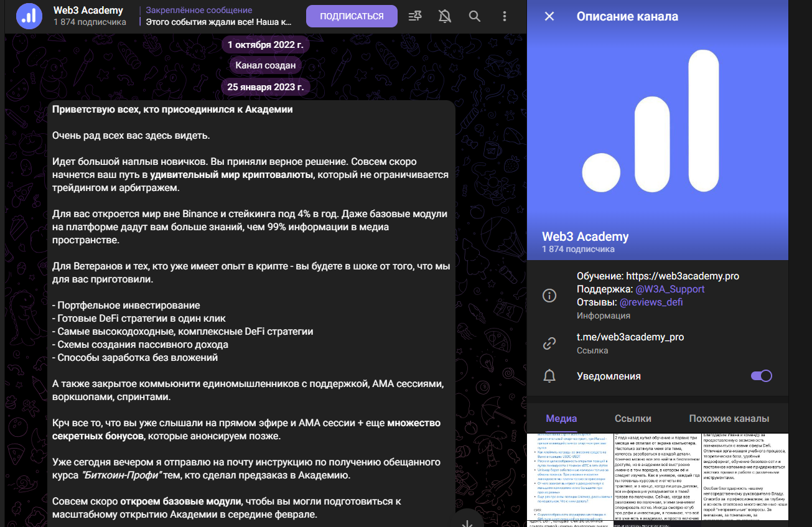Image resolution: width=812 pixels, height=527 pixels.
Task: Click the muted bell icon in chat header
Action: tap(445, 17)
